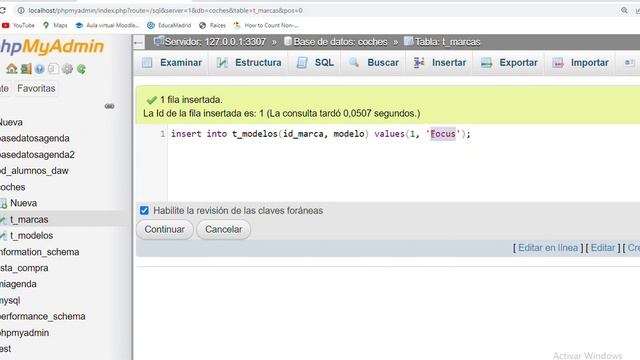
Task: Open phpMyAdmin documentation question-mark icon
Action: [39, 69]
